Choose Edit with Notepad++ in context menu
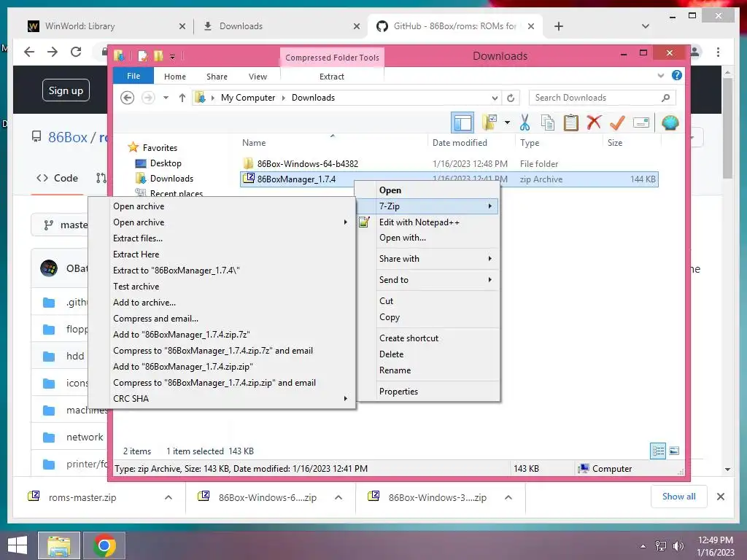 point(427,222)
